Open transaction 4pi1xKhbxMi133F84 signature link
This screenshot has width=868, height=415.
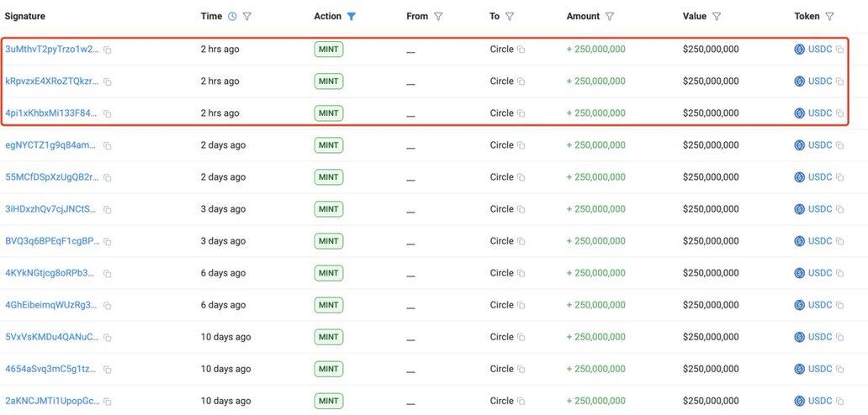(51, 113)
